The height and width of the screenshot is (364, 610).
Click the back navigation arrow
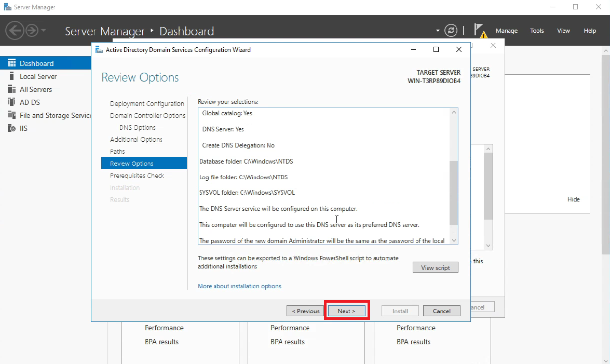point(15,30)
